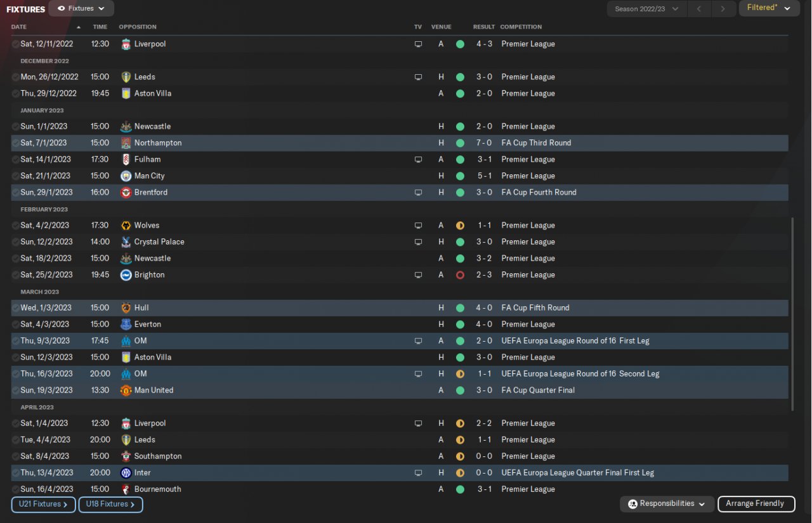Click the Everton club badge
This screenshot has width=812, height=523.
[x=126, y=325]
